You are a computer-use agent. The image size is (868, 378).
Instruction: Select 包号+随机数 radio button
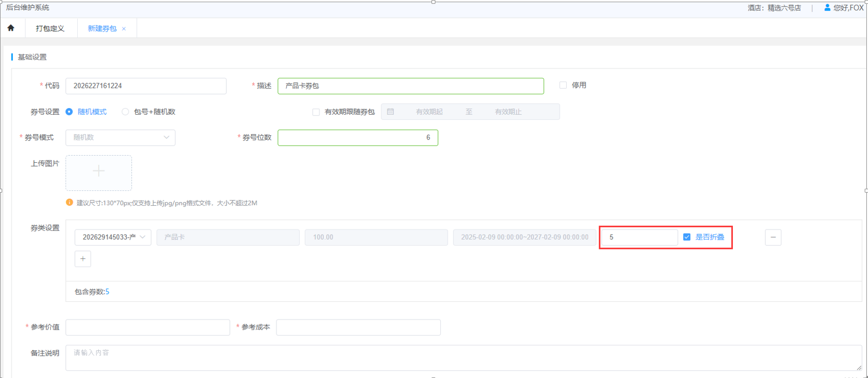point(125,112)
